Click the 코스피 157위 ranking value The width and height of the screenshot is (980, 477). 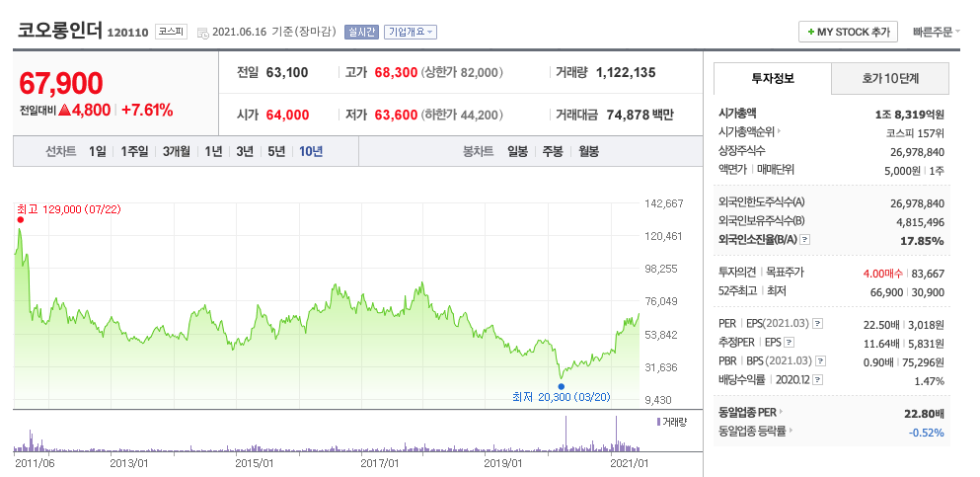915,132
